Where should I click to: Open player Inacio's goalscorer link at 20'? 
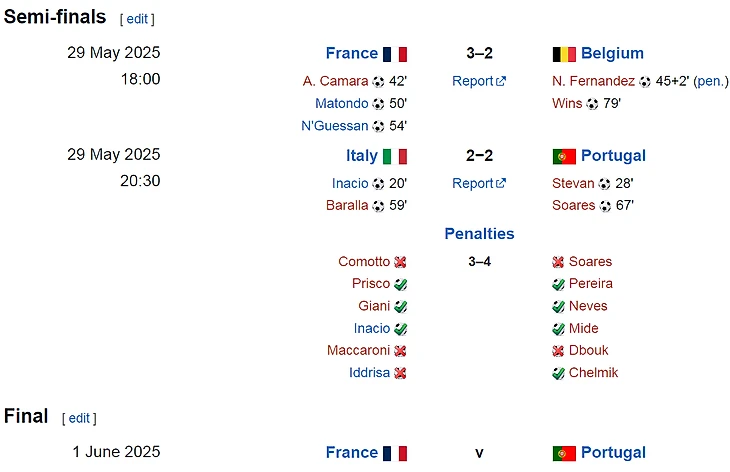pyautogui.click(x=349, y=183)
